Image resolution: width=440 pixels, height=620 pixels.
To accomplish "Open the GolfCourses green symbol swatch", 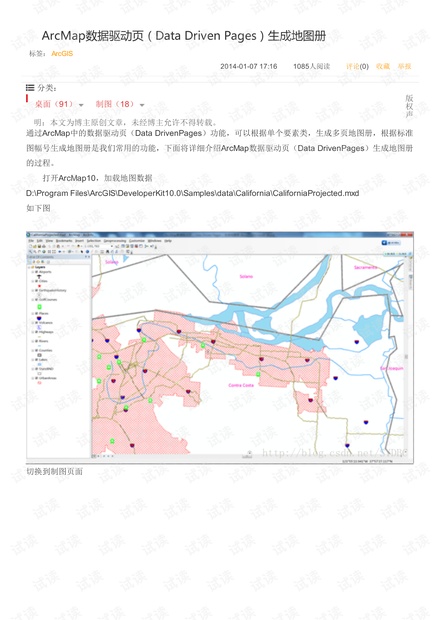I will tap(40, 307).
